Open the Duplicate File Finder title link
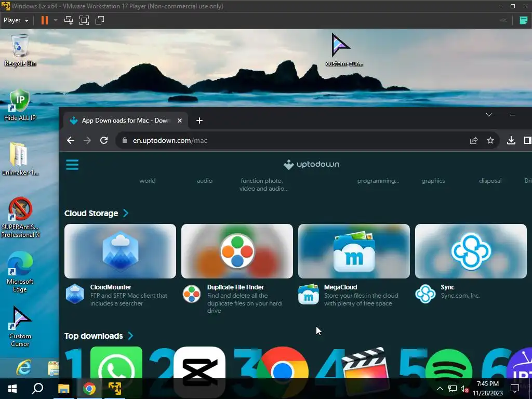The height and width of the screenshot is (399, 532). pyautogui.click(x=235, y=287)
